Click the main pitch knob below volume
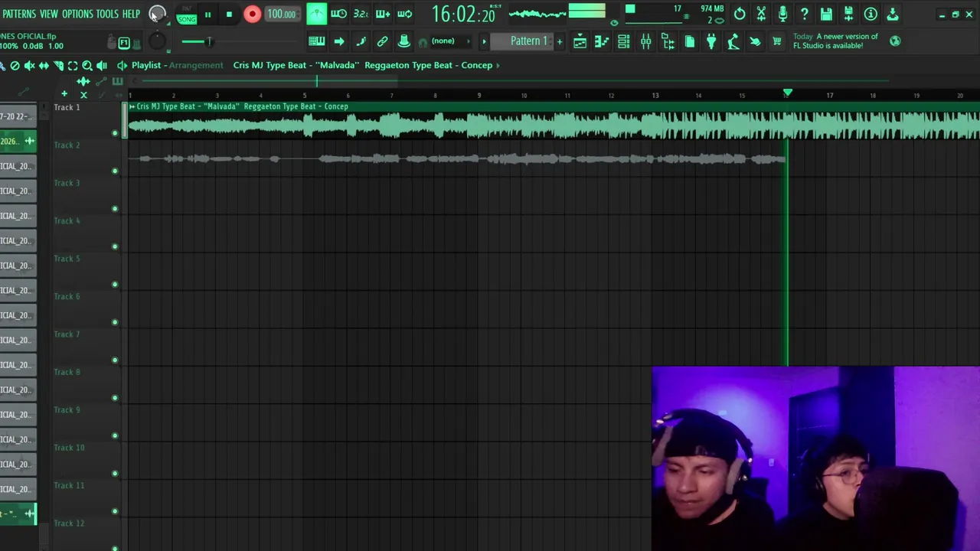Viewport: 980px width, 551px height. click(157, 41)
